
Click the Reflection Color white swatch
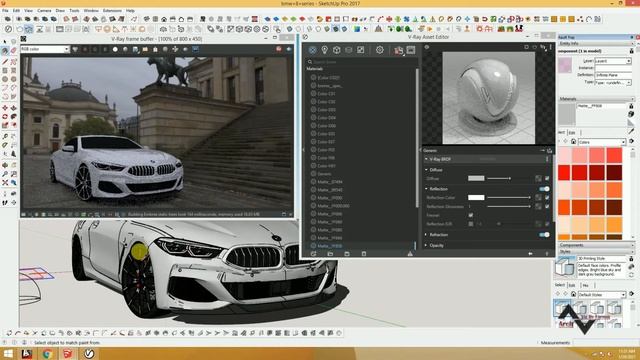[x=476, y=198]
